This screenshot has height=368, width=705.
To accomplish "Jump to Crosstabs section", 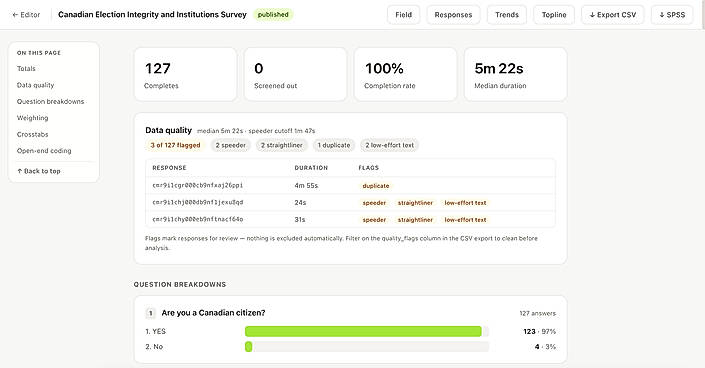I will (32, 134).
